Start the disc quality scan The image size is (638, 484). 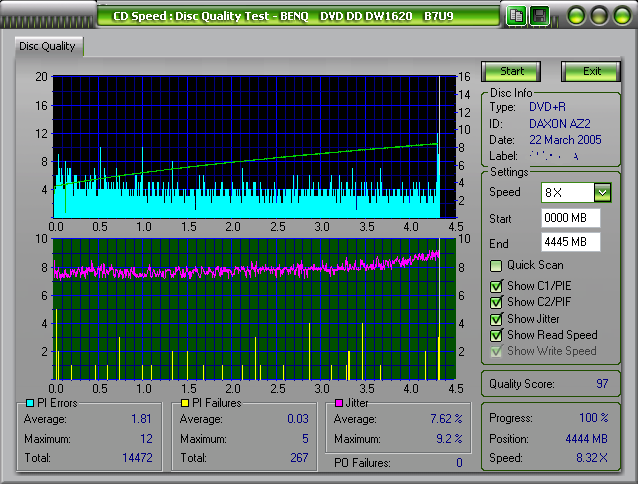click(511, 71)
